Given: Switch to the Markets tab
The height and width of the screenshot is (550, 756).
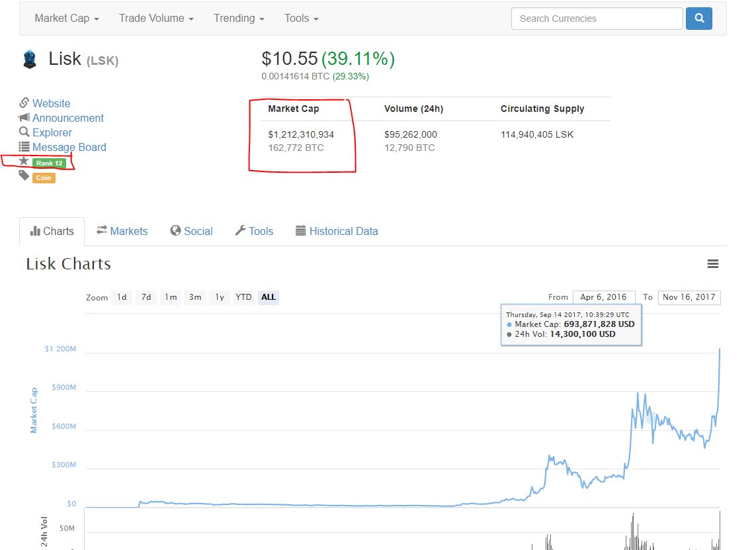Looking at the screenshot, I should coord(122,231).
